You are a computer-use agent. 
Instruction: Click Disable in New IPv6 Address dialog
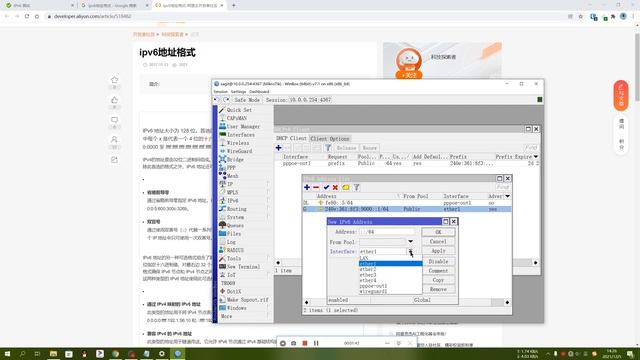click(438, 262)
